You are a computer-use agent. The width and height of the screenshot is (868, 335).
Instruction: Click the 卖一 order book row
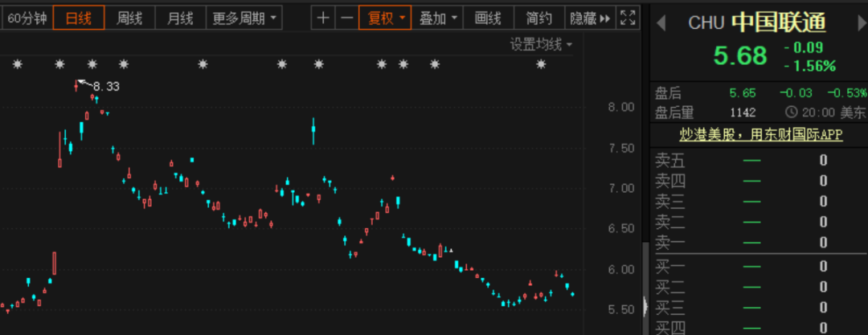[x=759, y=243]
